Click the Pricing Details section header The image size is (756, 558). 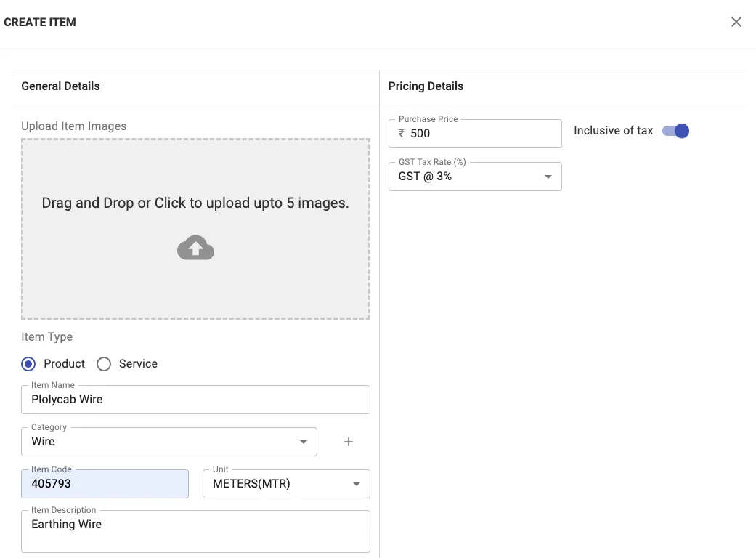coord(426,86)
